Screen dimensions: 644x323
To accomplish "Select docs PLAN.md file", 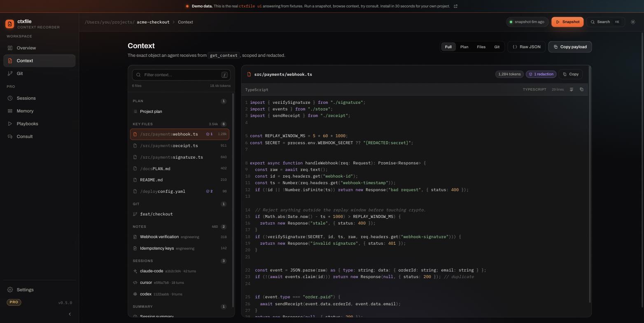I will pos(180,169).
